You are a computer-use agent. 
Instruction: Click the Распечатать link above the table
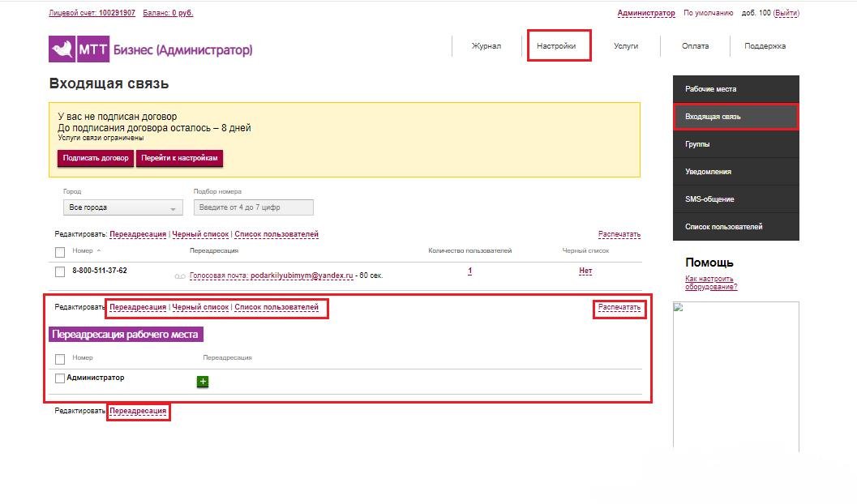click(x=619, y=234)
